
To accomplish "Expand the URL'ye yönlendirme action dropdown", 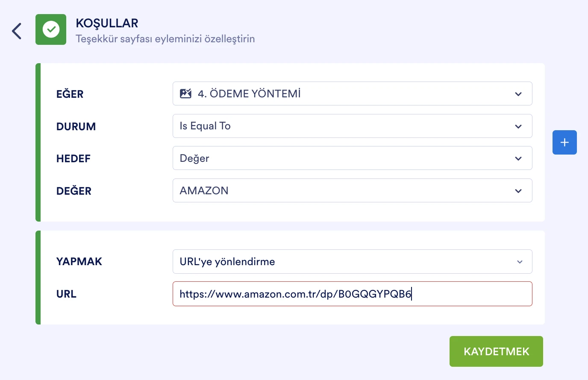I will (352, 261).
